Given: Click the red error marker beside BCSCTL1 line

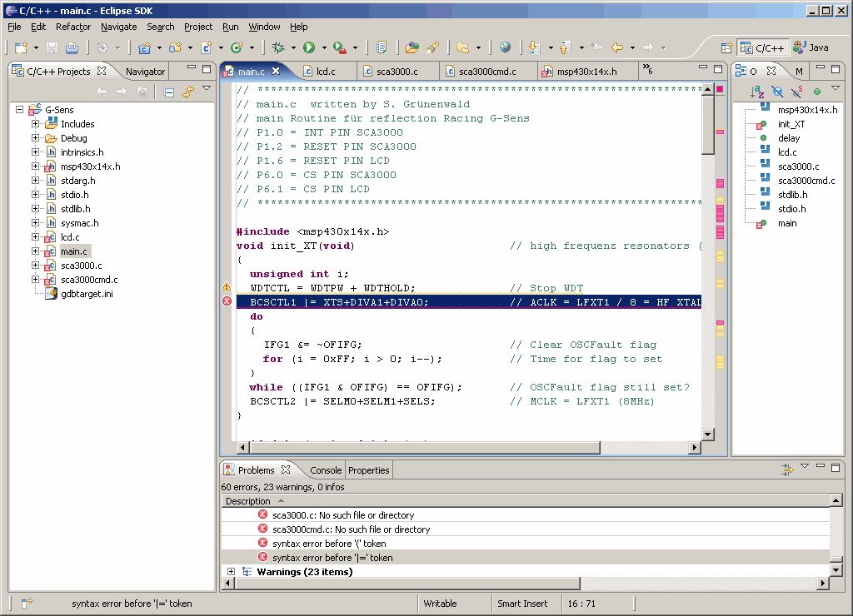Looking at the screenshot, I should click(x=227, y=301).
